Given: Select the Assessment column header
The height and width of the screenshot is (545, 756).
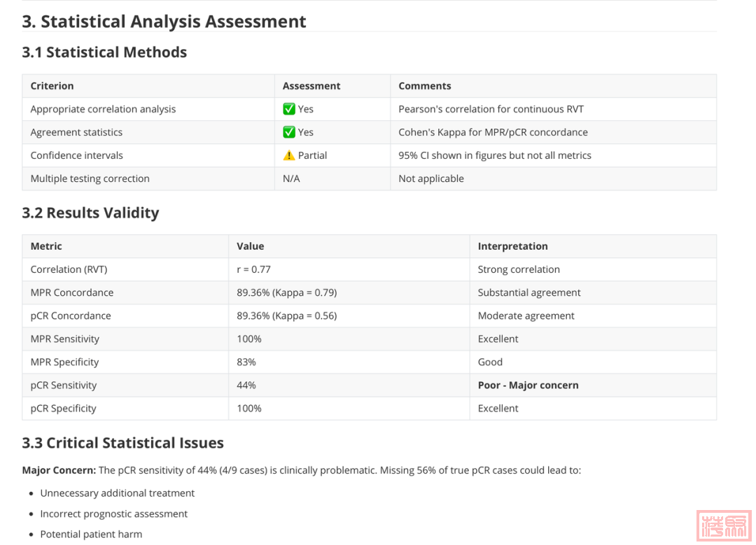Looking at the screenshot, I should click(x=311, y=86).
